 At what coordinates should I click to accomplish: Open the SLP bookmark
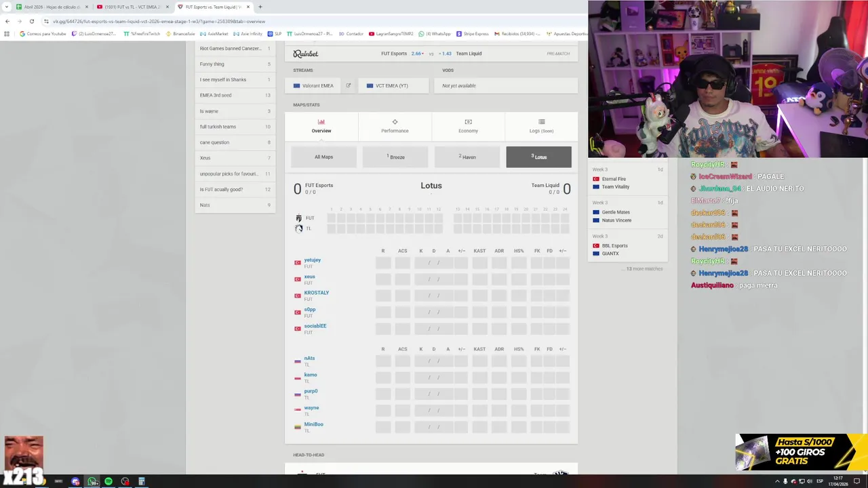click(x=275, y=33)
